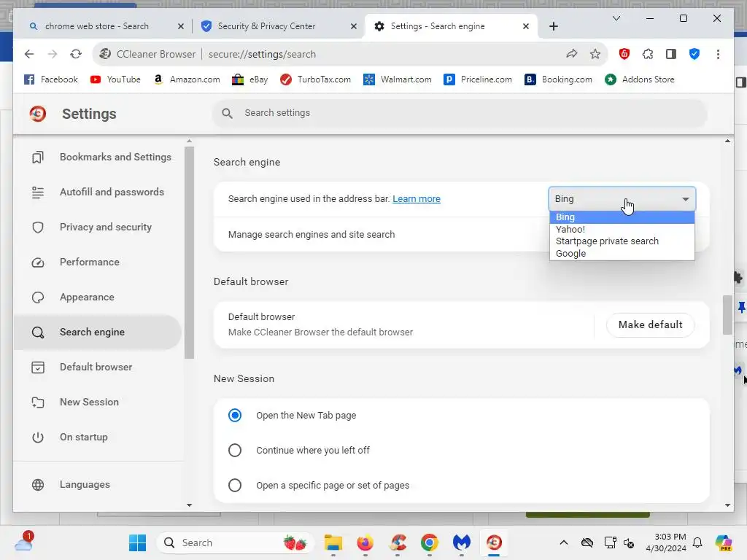Screen dimensions: 747x560
Task: Open the three-dot browser menu
Action: (718, 54)
